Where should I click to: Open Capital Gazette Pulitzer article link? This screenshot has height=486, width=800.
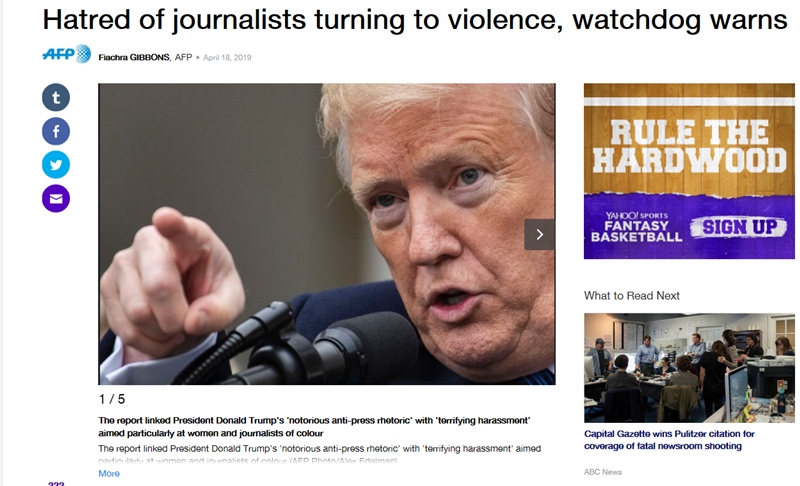coord(669,440)
